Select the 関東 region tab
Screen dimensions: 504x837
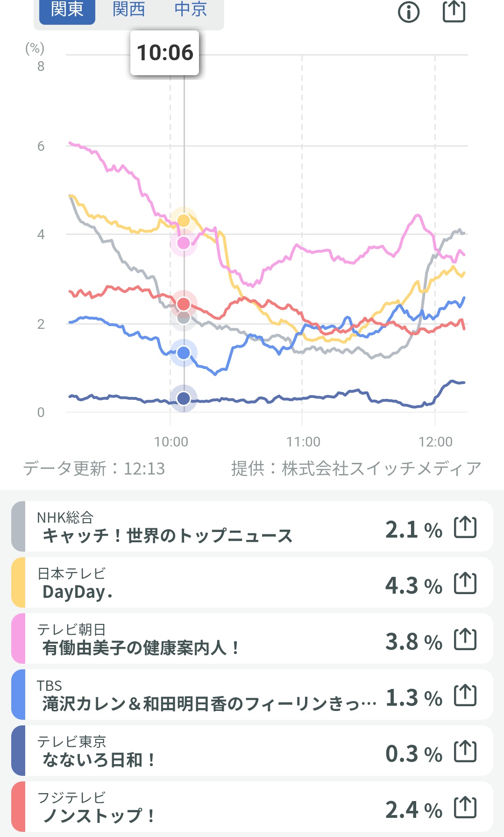point(67,9)
